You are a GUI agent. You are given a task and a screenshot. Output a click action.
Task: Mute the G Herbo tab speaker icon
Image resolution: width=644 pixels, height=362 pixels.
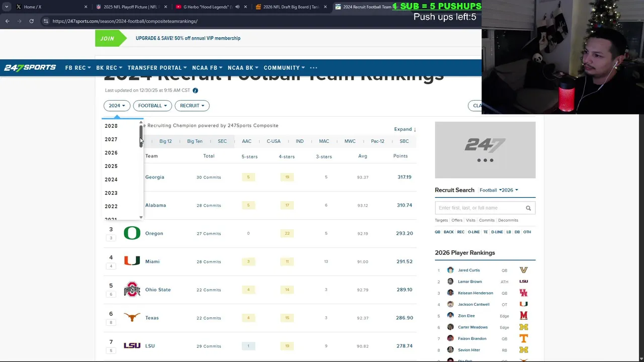coord(237,7)
